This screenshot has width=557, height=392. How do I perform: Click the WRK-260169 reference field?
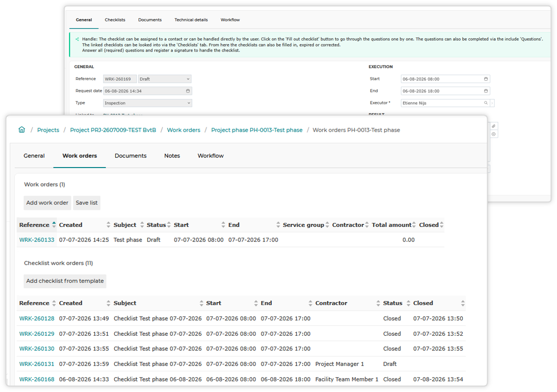point(120,79)
